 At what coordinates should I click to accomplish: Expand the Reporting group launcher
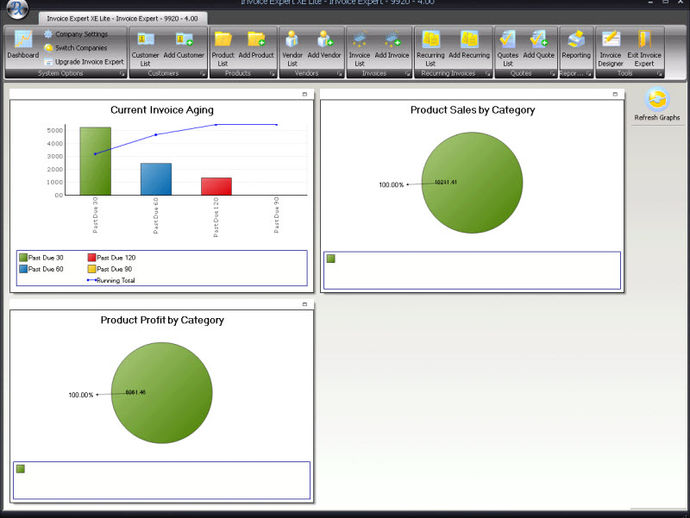coord(589,74)
